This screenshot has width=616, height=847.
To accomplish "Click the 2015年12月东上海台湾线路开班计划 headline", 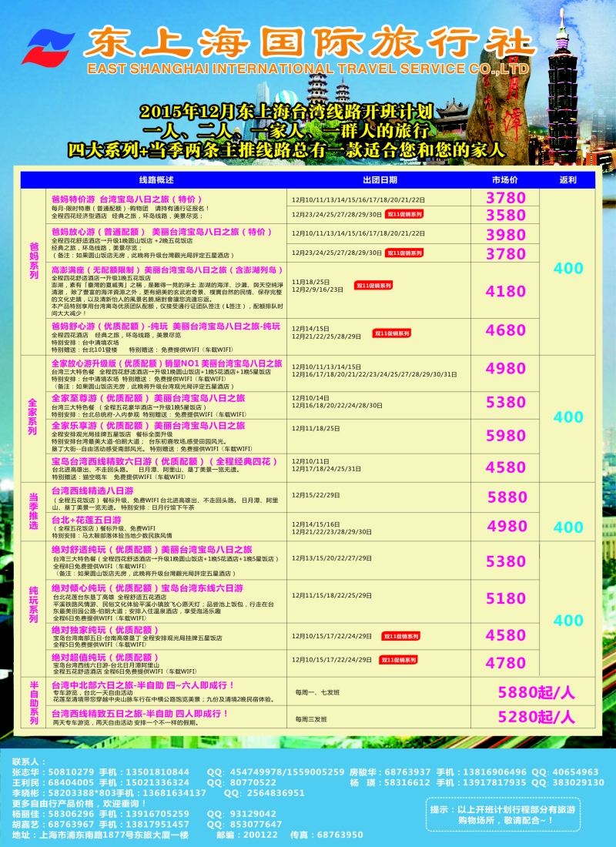I will (x=286, y=112).
